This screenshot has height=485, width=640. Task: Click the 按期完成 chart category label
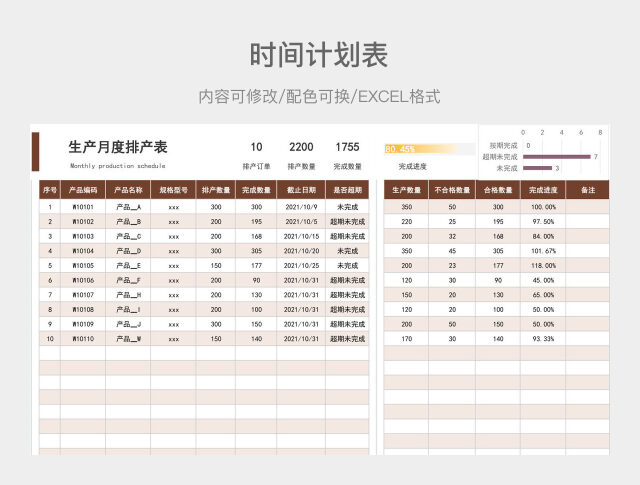click(x=503, y=145)
